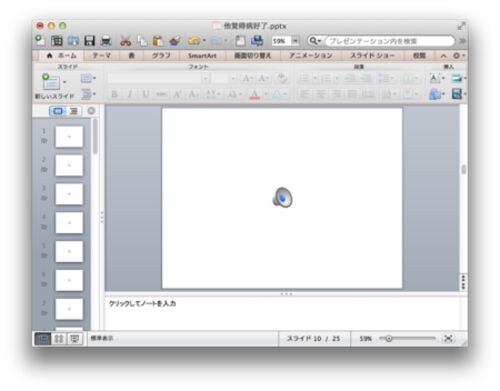The image size is (500, 391).
Task: Click the audio speaker icon on slide
Action: click(282, 197)
